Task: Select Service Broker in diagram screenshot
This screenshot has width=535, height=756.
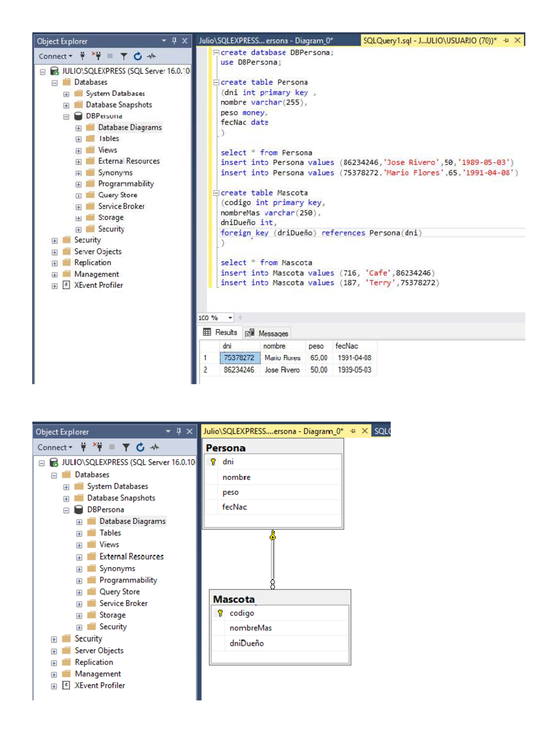Action: click(x=123, y=603)
